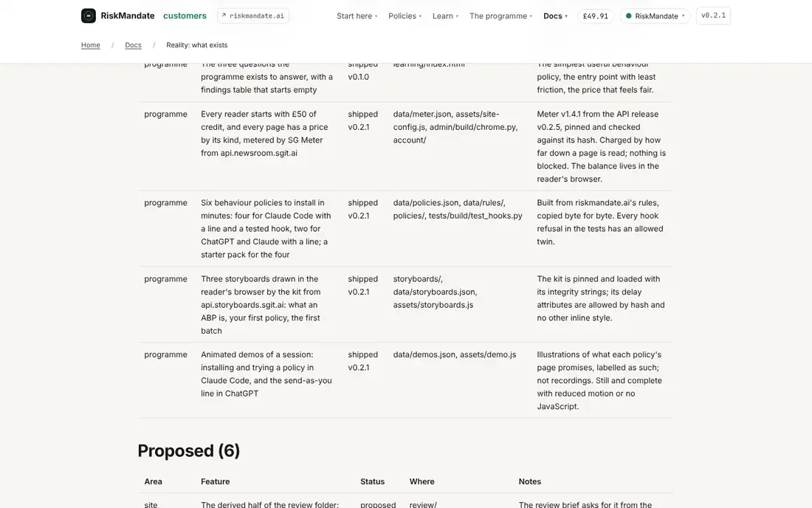
Task: Click 'proposed' status in the review folder row
Action: tap(378, 504)
